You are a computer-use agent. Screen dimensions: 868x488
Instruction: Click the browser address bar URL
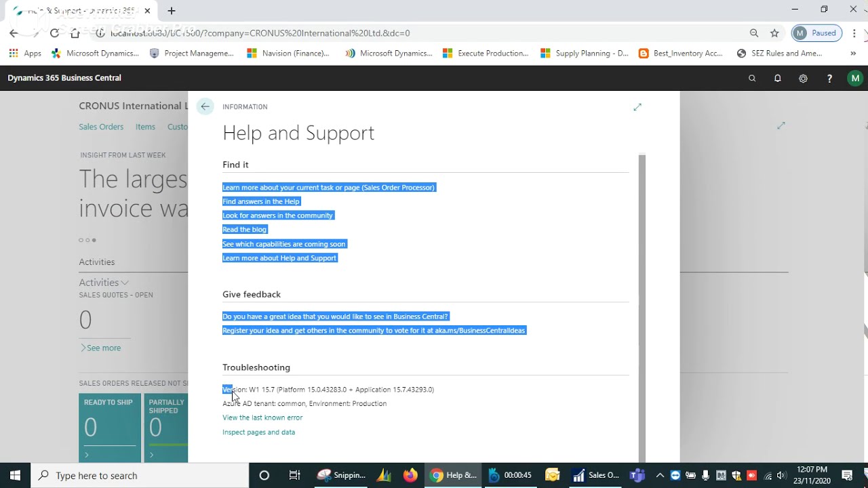point(260,33)
